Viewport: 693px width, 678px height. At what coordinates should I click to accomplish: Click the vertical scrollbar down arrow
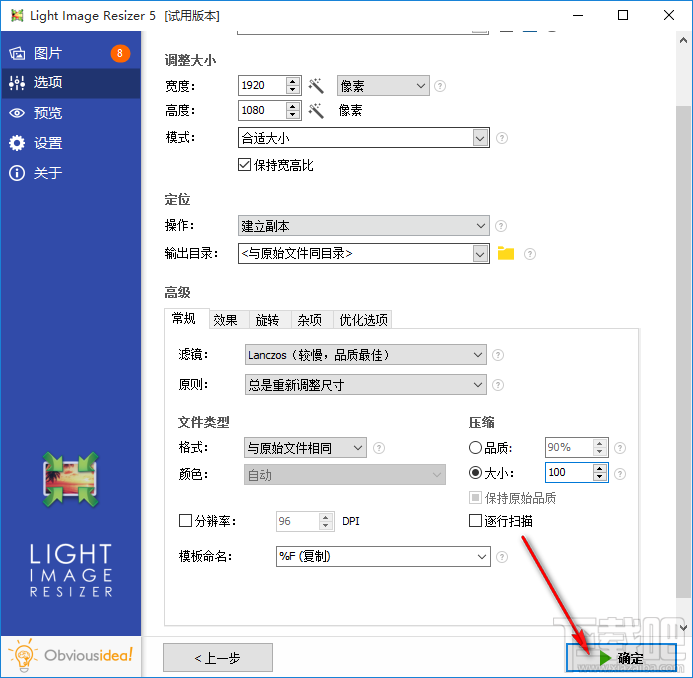click(684, 627)
